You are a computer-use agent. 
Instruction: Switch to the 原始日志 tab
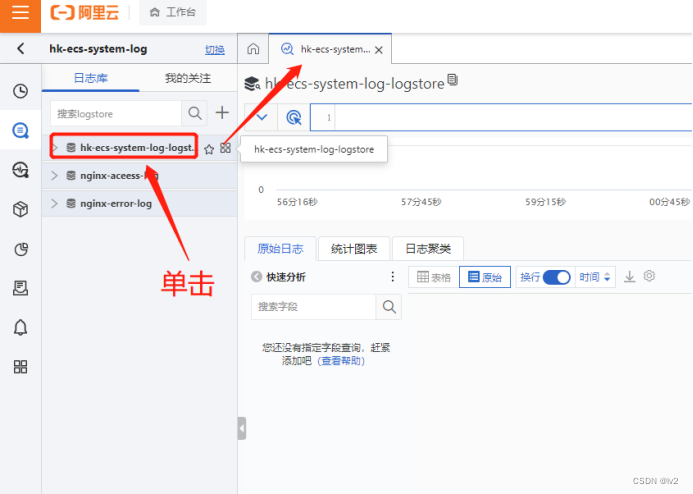click(x=281, y=249)
